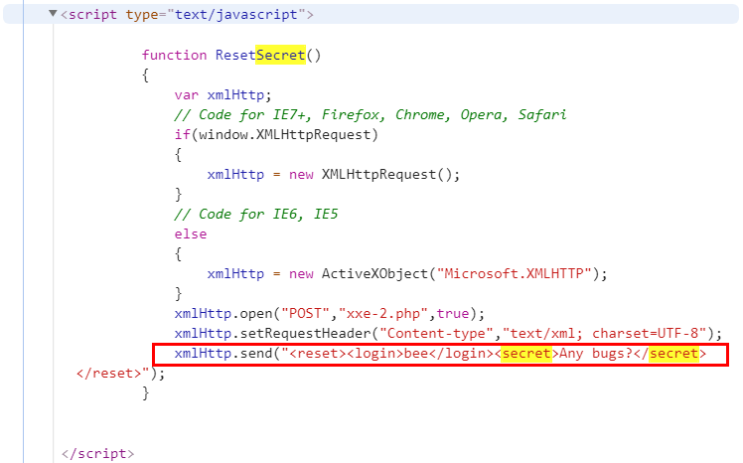Viewport: 743px width, 463px height.
Task: Select the closing </script> tag
Action: coord(98,454)
